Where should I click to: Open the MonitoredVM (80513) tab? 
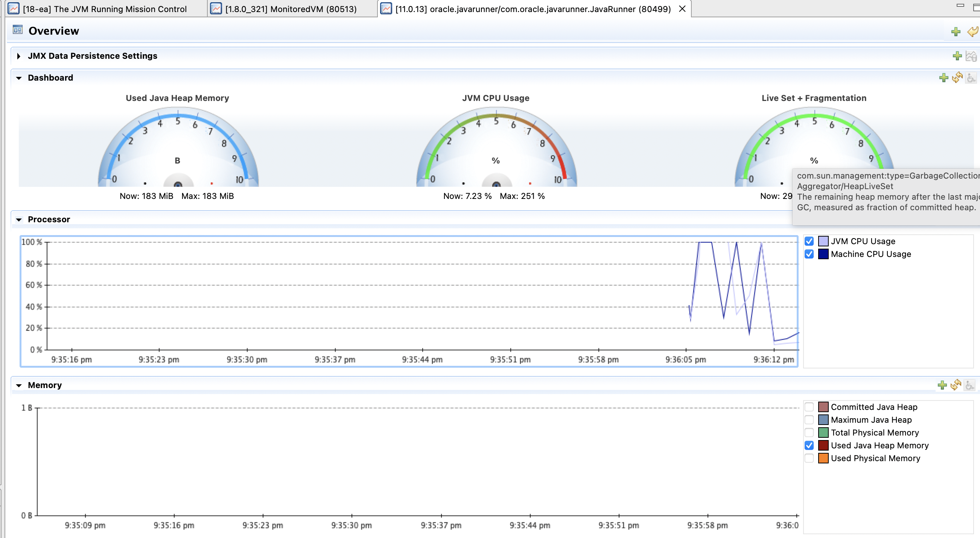291,9
